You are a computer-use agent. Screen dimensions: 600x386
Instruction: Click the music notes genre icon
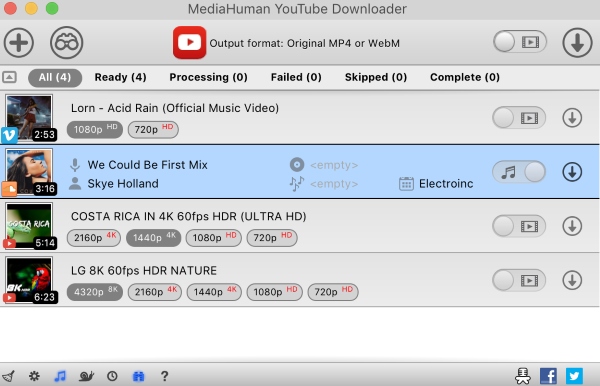(297, 184)
